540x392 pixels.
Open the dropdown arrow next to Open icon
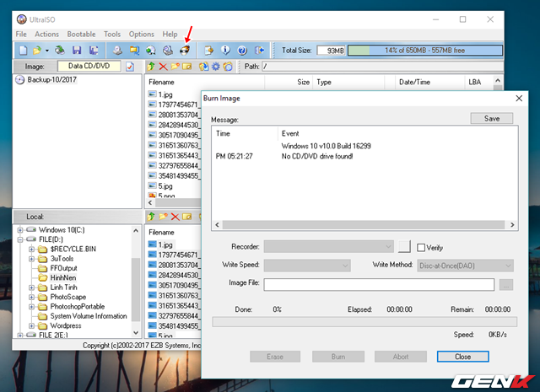[47, 51]
